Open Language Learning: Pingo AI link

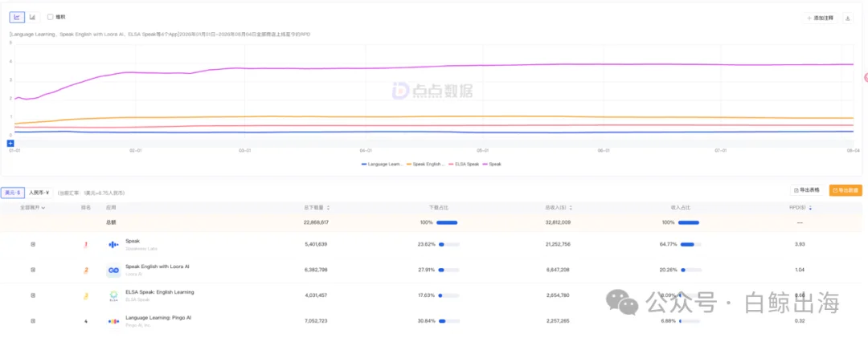point(158,318)
